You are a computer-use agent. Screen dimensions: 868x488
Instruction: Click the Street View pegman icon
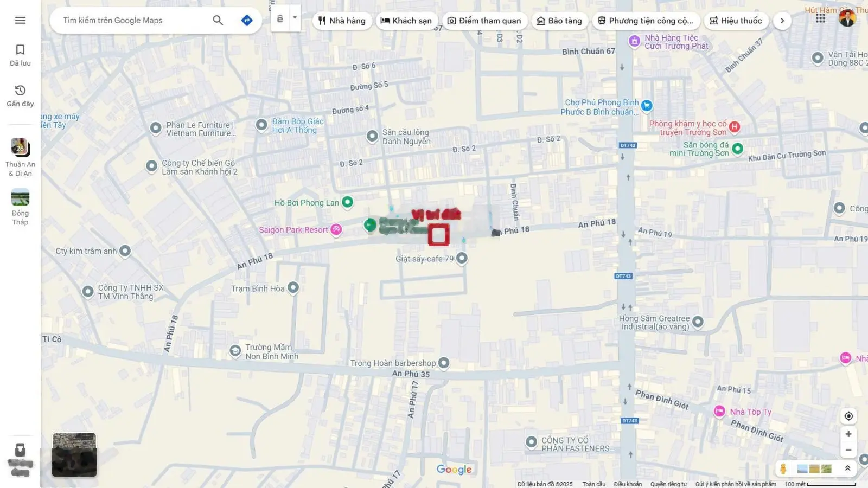click(x=783, y=468)
